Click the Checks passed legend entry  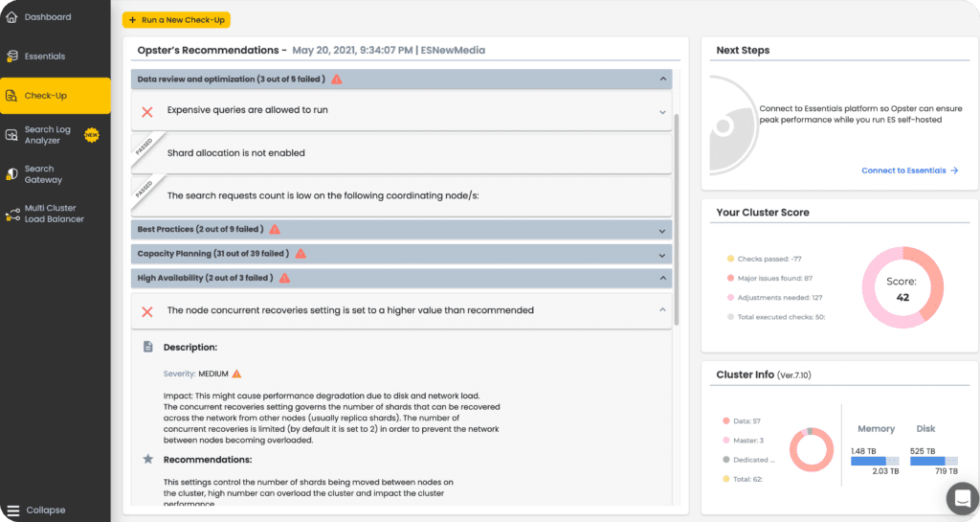(764, 259)
